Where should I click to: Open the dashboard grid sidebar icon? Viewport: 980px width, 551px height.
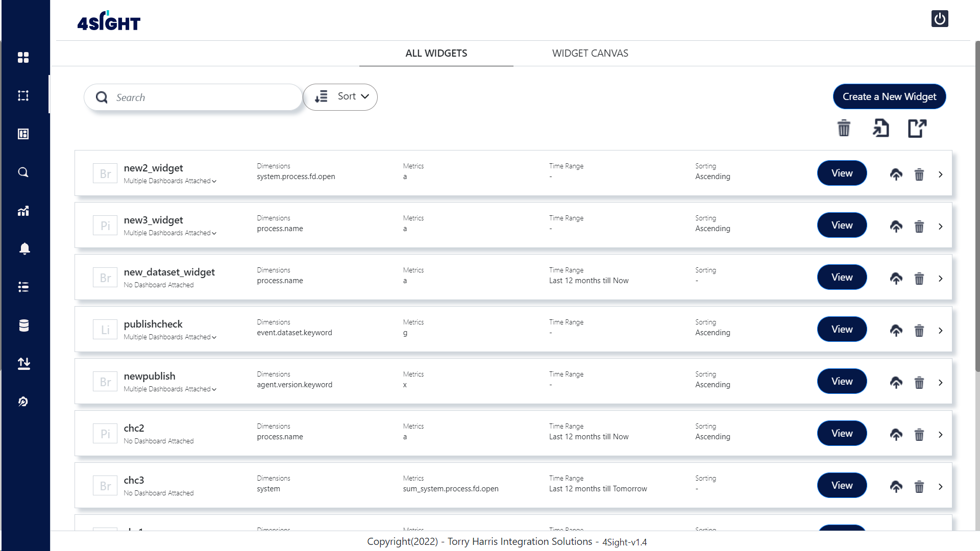click(23, 57)
